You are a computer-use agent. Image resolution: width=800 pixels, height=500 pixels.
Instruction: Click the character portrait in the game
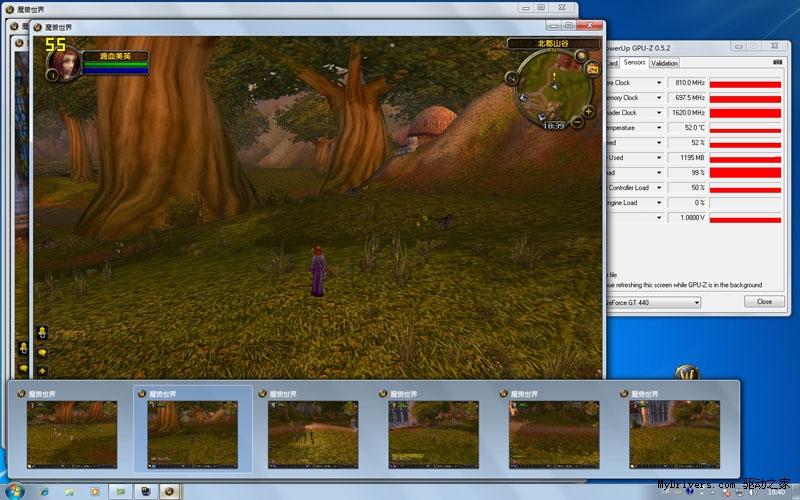pyautogui.click(x=62, y=63)
